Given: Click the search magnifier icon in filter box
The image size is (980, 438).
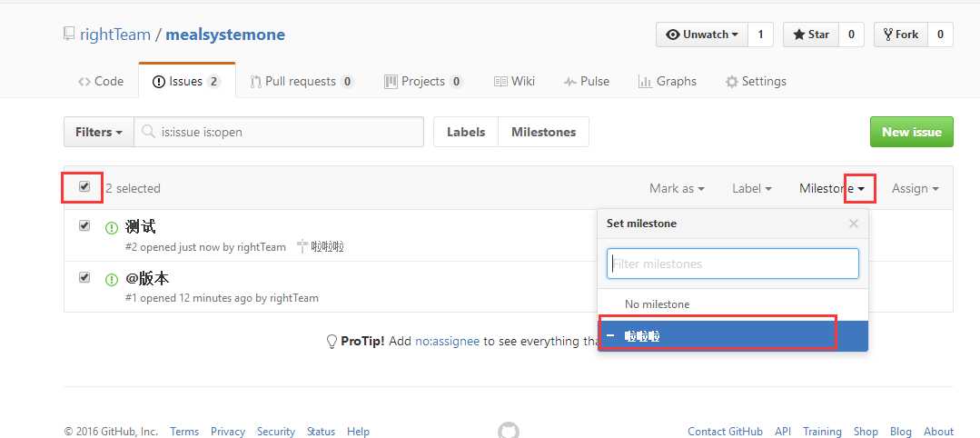Looking at the screenshot, I should pos(149,132).
